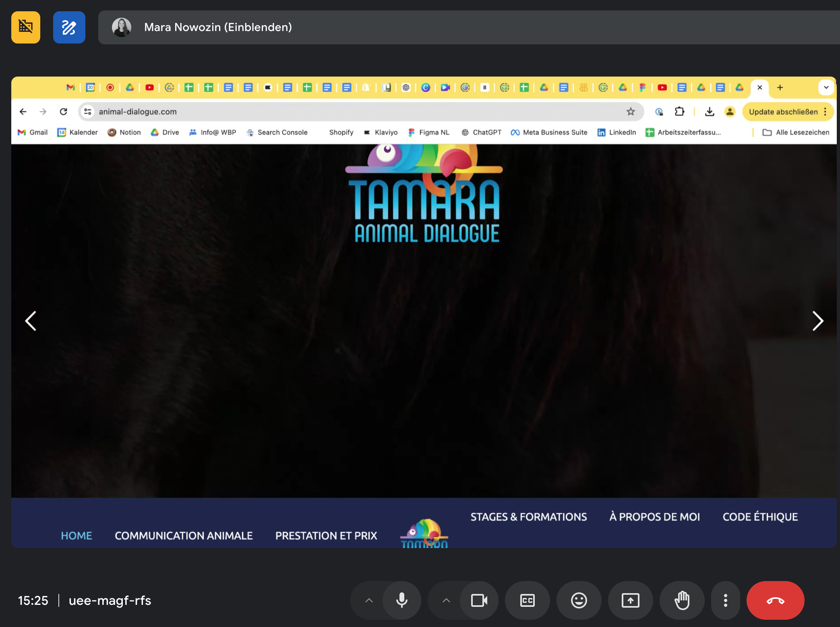Go back to the previous page
The image size is (840, 627).
coord(23,112)
